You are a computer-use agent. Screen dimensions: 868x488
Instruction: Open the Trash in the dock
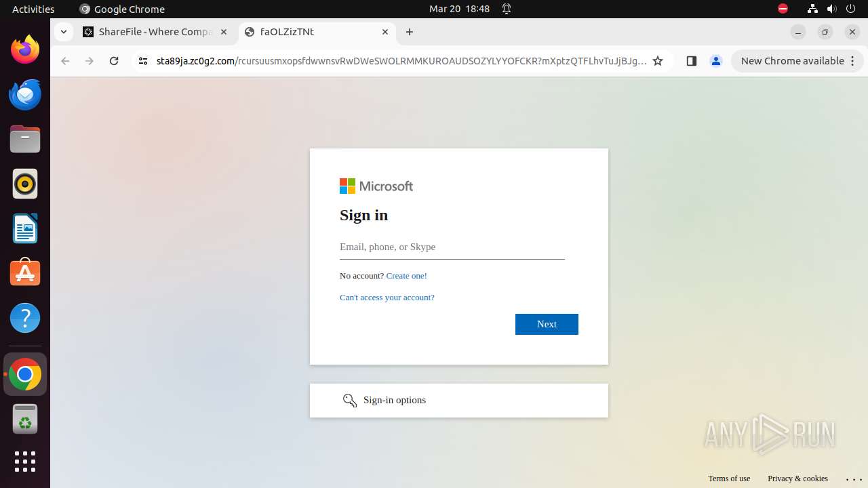pyautogui.click(x=25, y=419)
